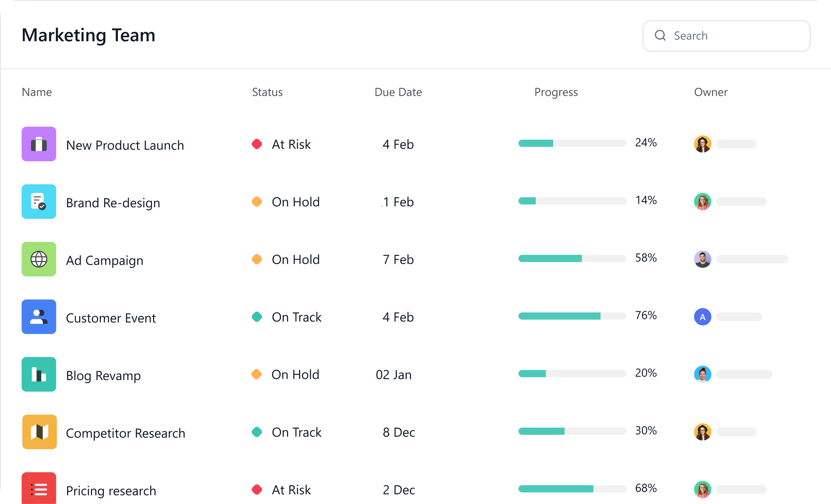Screen dimensions: 831x504
Task: Click the search magnifier icon
Action: click(x=660, y=35)
